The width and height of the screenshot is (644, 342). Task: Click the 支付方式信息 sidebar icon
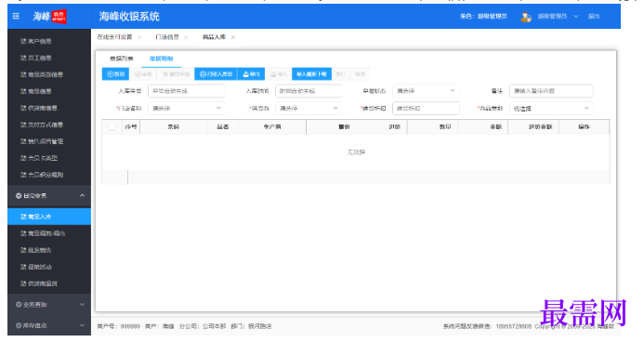(x=23, y=125)
